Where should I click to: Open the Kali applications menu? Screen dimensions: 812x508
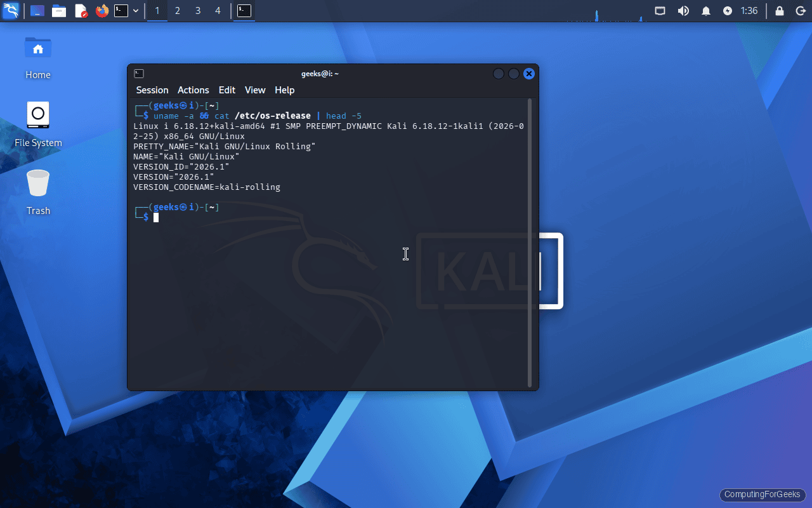click(10, 10)
